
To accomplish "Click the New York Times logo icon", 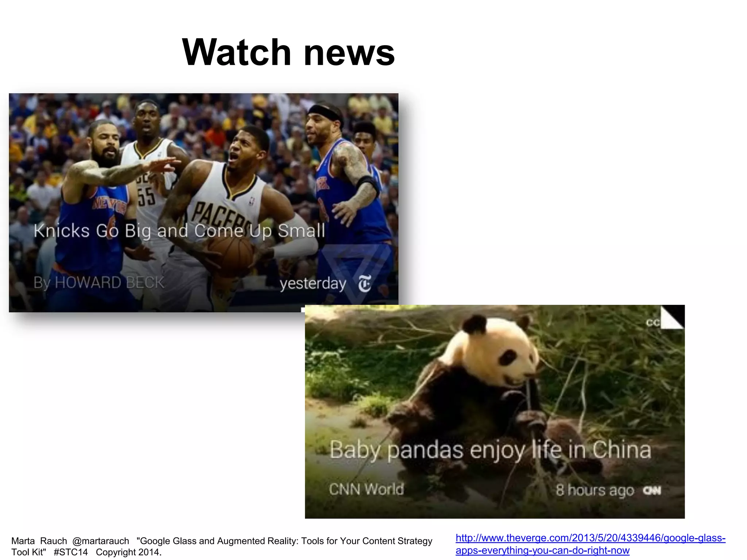I will click(364, 284).
